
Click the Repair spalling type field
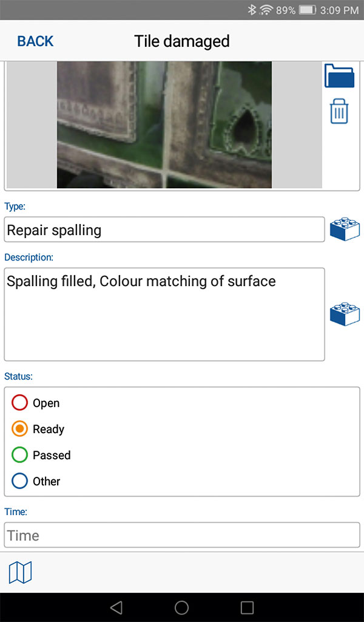tap(164, 230)
